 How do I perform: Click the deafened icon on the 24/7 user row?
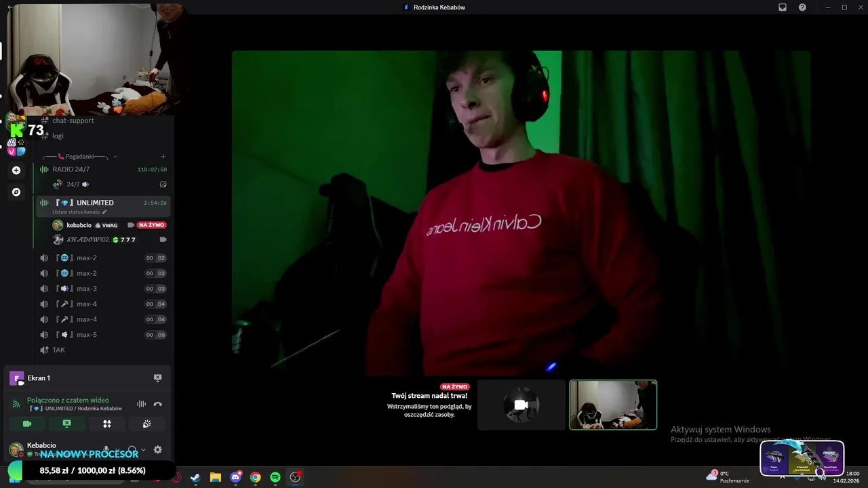[163, 184]
